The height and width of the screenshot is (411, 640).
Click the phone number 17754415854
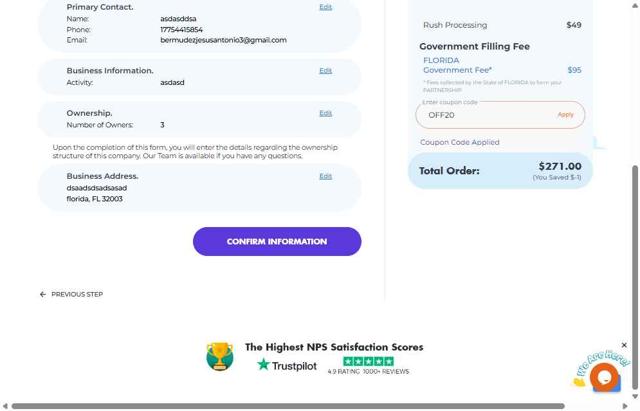click(x=181, y=29)
